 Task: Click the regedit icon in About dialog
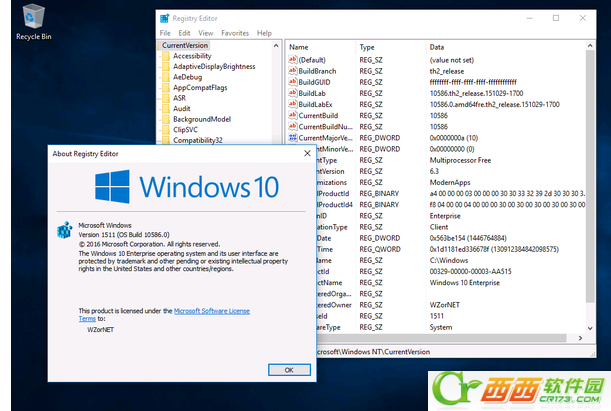tap(65, 230)
